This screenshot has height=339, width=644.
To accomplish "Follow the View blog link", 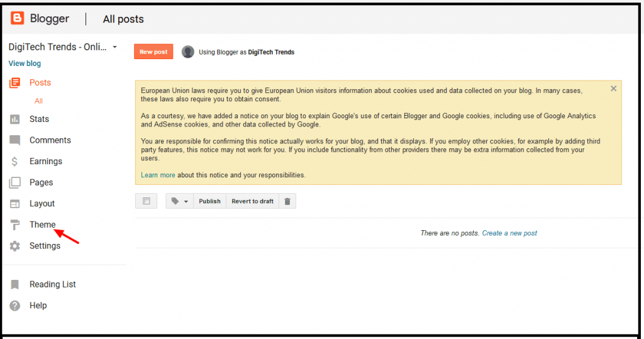I will (x=25, y=64).
